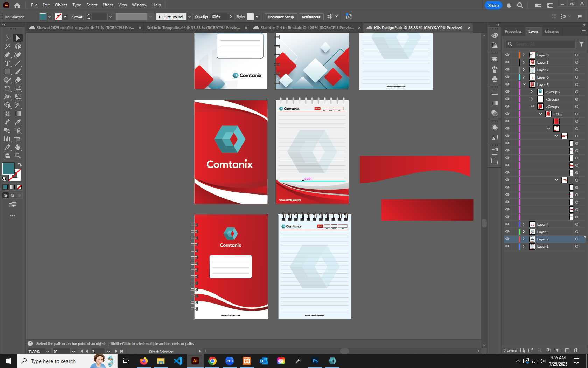Select the Rotate tool
The width and height of the screenshot is (588, 368).
pyautogui.click(x=7, y=88)
